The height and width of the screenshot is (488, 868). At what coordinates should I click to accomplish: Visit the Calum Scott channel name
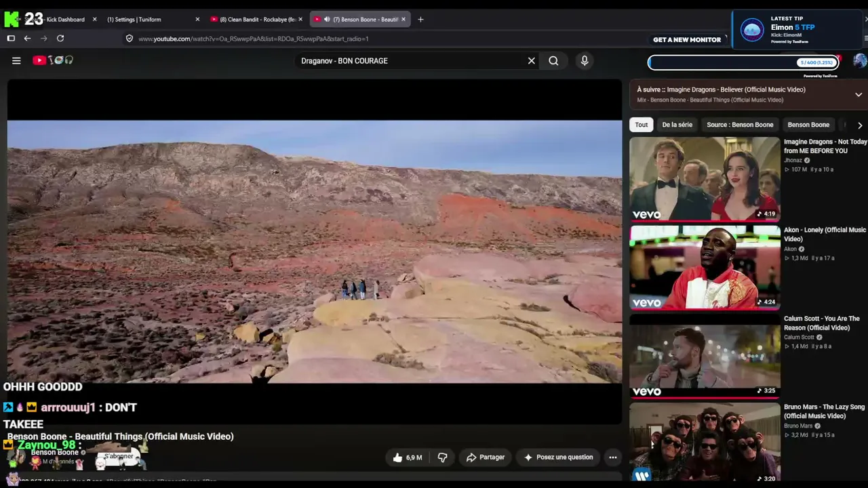pyautogui.click(x=799, y=338)
